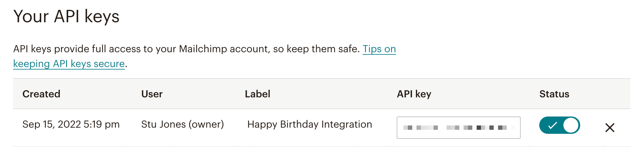Screen dimensions: 644x157
Task: Click the white knob of the status switch
Action: (571, 125)
